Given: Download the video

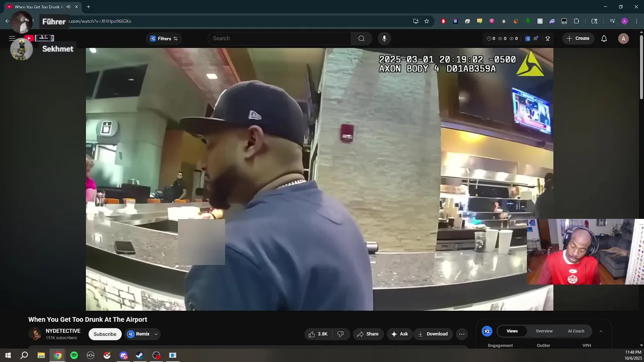Looking at the screenshot, I should (x=433, y=334).
